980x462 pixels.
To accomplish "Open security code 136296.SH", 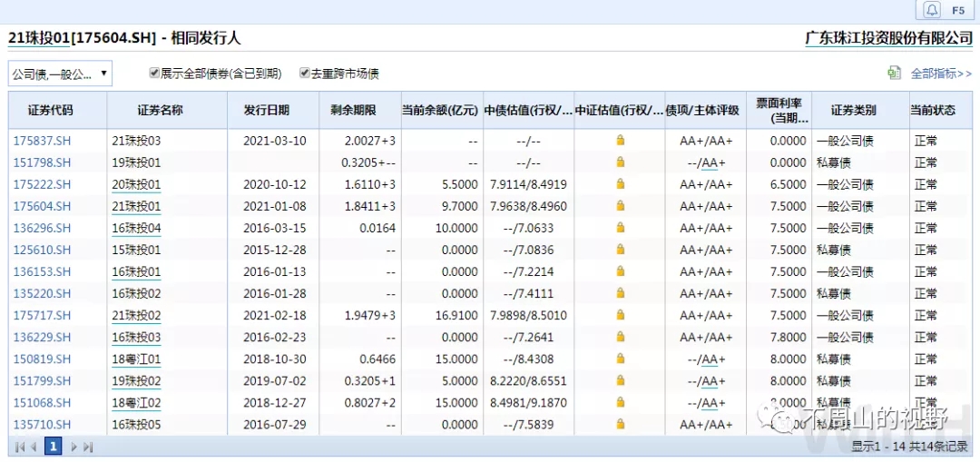I will (43, 228).
